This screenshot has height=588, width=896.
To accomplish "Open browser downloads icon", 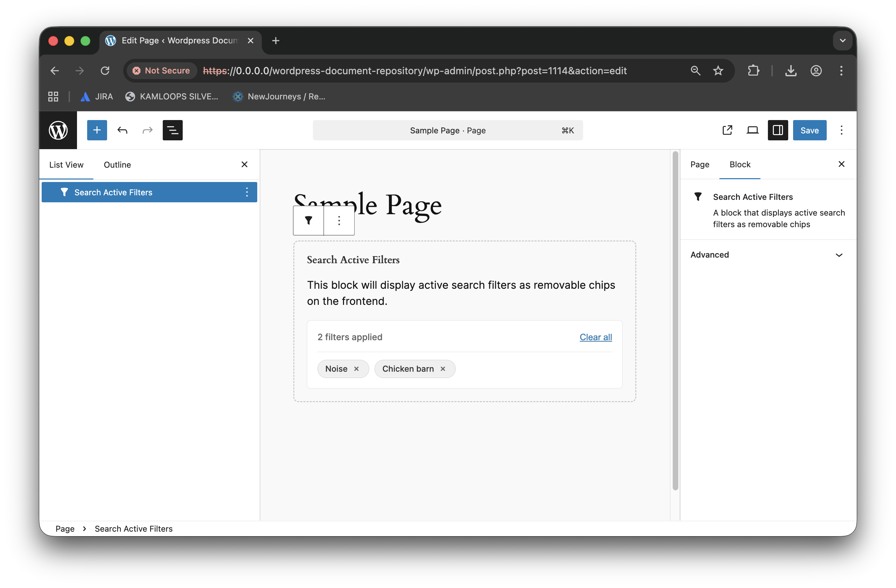I will pyautogui.click(x=791, y=71).
